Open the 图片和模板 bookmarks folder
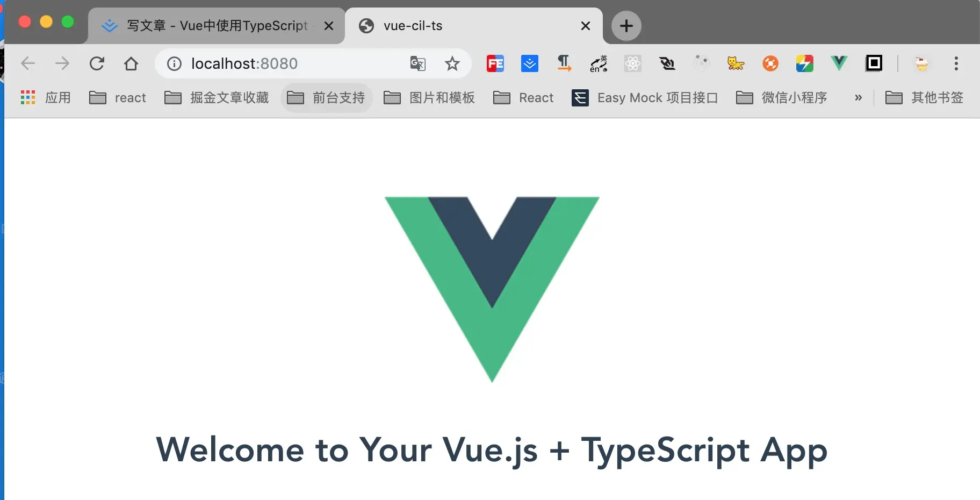980x500 pixels. point(429,97)
